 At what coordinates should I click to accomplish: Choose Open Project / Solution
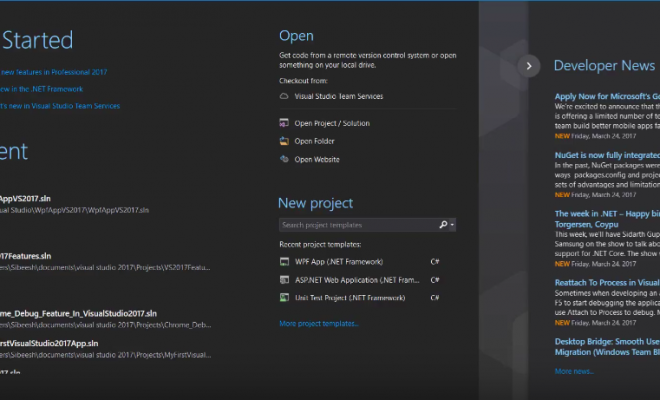[x=332, y=123]
